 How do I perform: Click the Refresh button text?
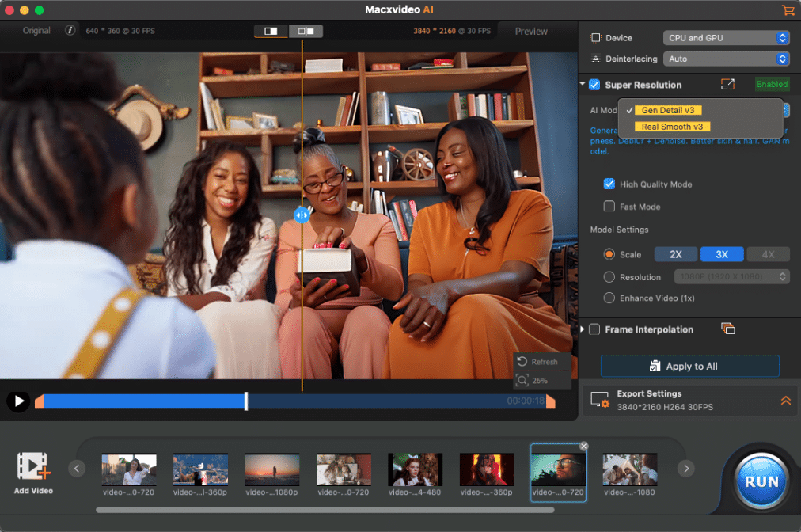pyautogui.click(x=544, y=362)
